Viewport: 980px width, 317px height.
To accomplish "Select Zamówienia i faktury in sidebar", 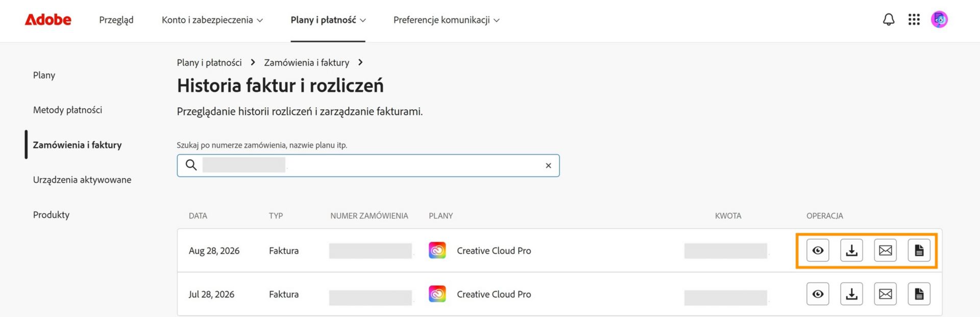I will 77,145.
